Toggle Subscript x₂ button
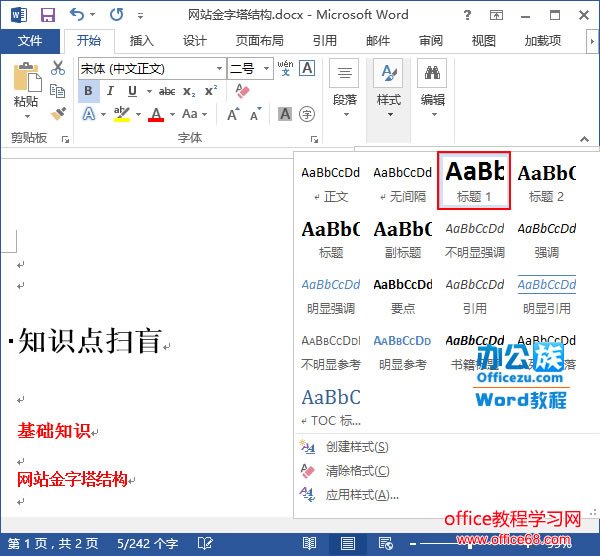The width and height of the screenshot is (600, 556). 189,91
